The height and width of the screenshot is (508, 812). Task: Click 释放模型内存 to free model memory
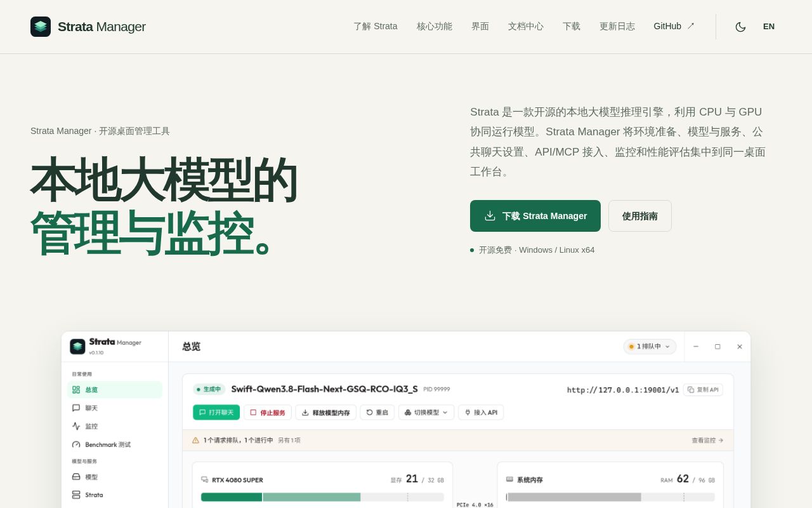click(x=325, y=413)
